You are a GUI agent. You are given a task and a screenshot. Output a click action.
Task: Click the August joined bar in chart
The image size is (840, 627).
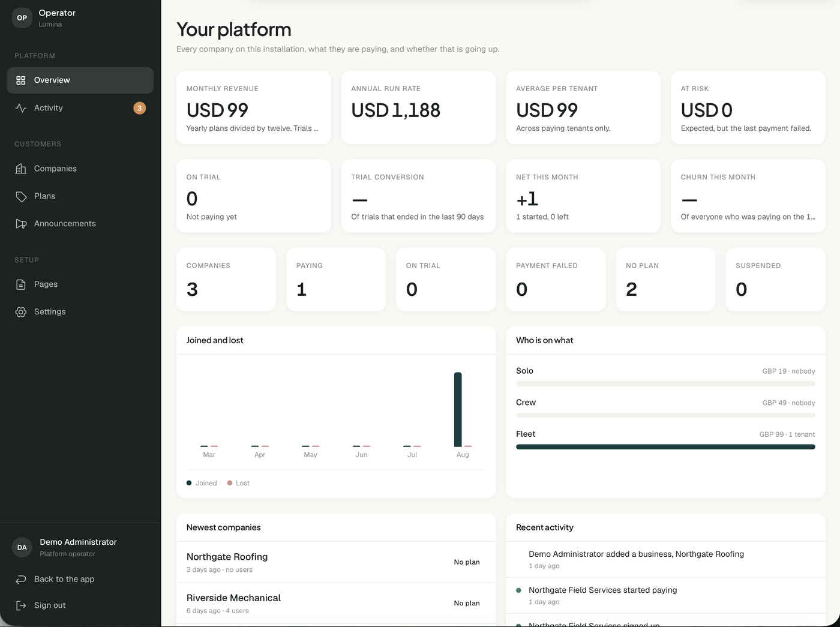coord(458,410)
